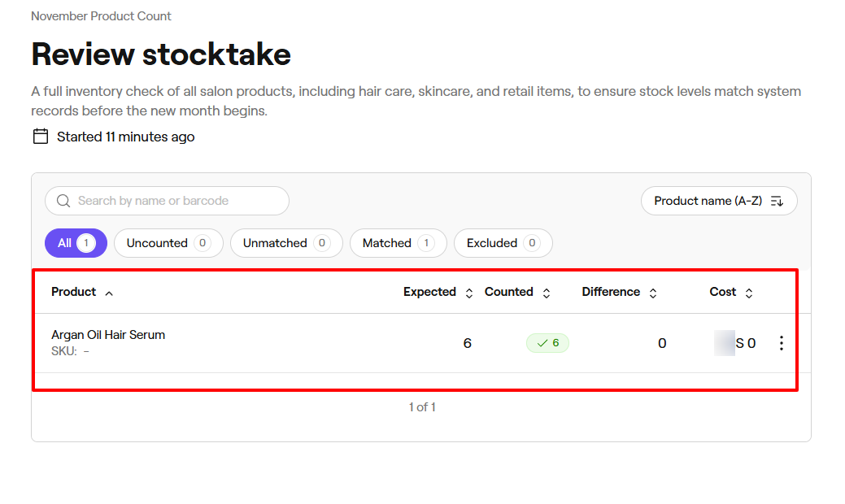Image resolution: width=845 pixels, height=504 pixels.
Task: Click the sort chevrons next to Counted
Action: click(546, 292)
